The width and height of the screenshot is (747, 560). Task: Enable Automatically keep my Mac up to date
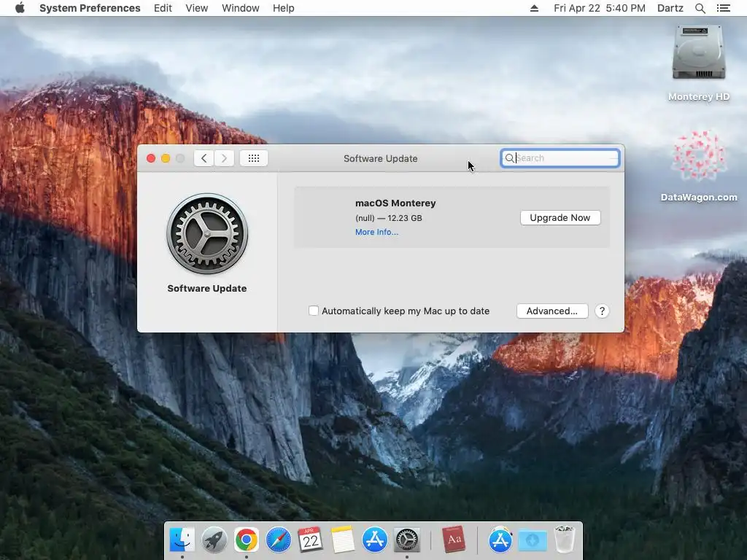(314, 311)
